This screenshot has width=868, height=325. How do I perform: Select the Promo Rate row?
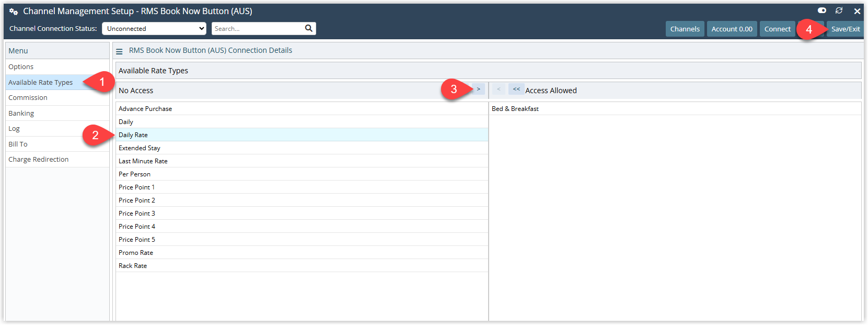click(302, 252)
